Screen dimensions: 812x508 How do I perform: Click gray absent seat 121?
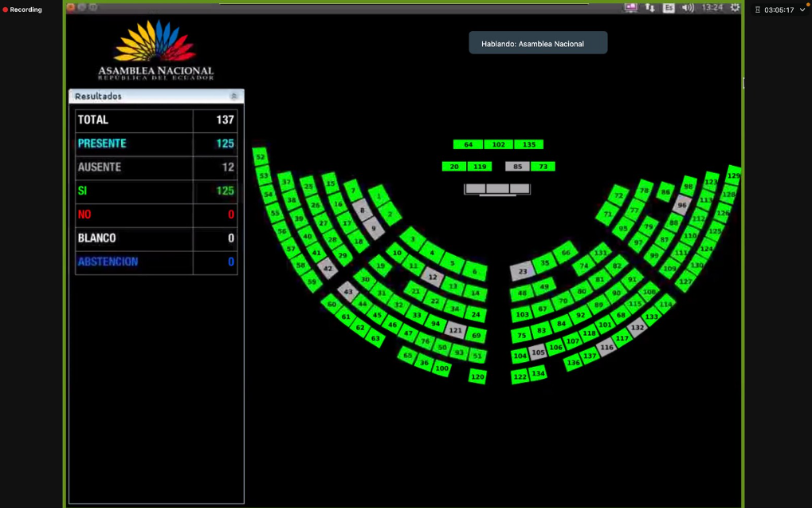455,330
